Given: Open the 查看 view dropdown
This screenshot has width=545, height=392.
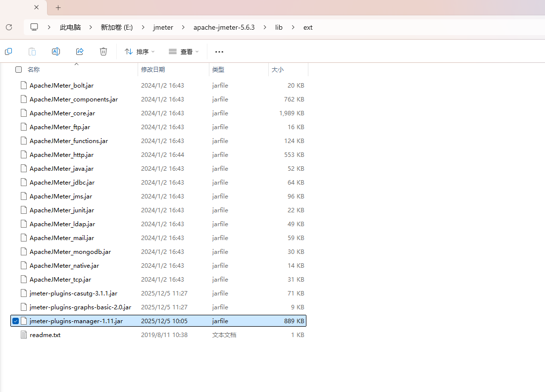Looking at the screenshot, I should click(x=184, y=52).
